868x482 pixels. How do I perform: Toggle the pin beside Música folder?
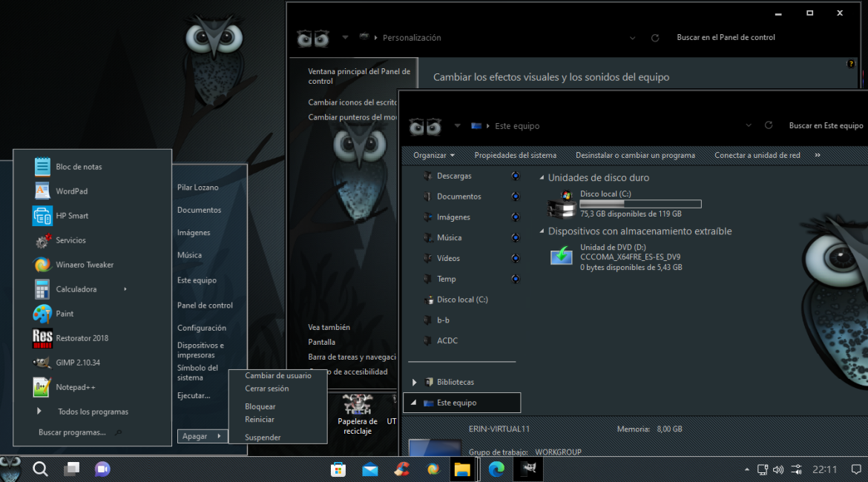[x=516, y=238]
